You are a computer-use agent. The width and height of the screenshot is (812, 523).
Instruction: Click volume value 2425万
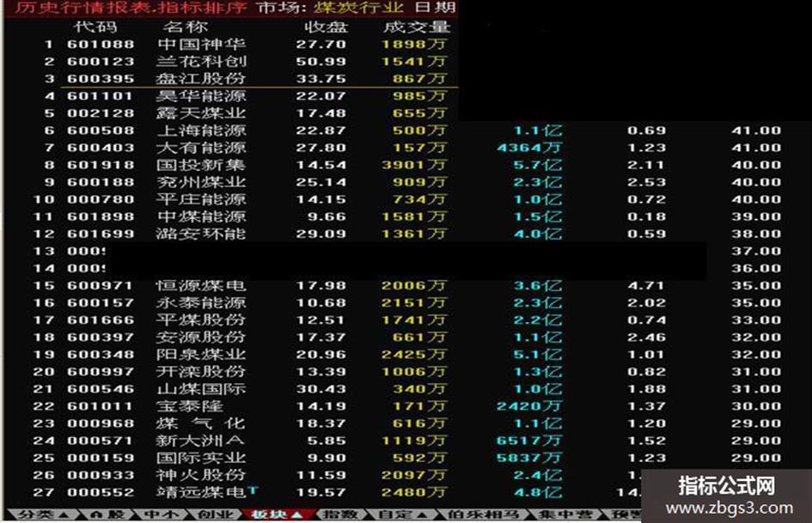(414, 355)
